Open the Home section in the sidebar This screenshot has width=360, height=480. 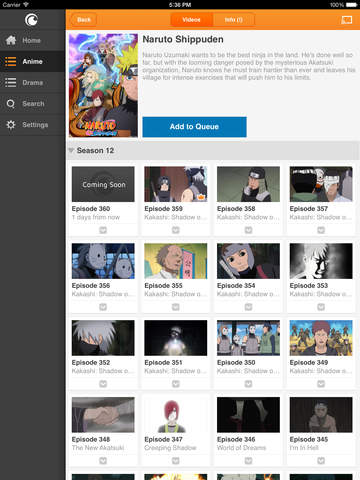[33, 40]
